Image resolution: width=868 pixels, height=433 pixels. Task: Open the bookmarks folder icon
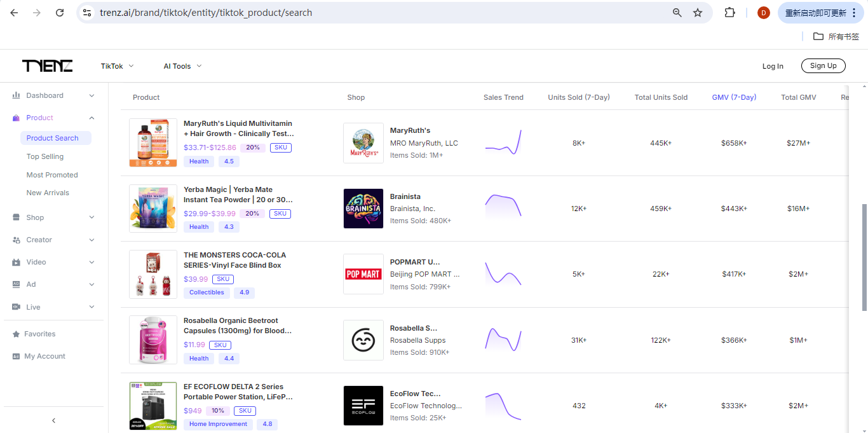point(818,36)
